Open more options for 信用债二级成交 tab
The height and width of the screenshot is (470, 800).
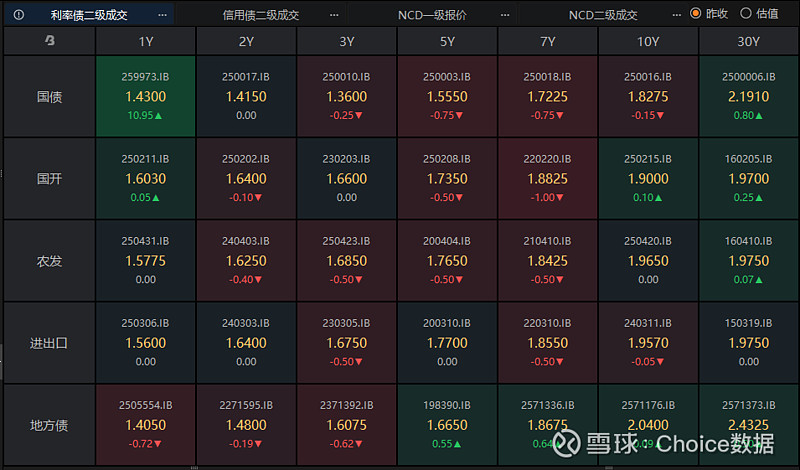click(334, 15)
